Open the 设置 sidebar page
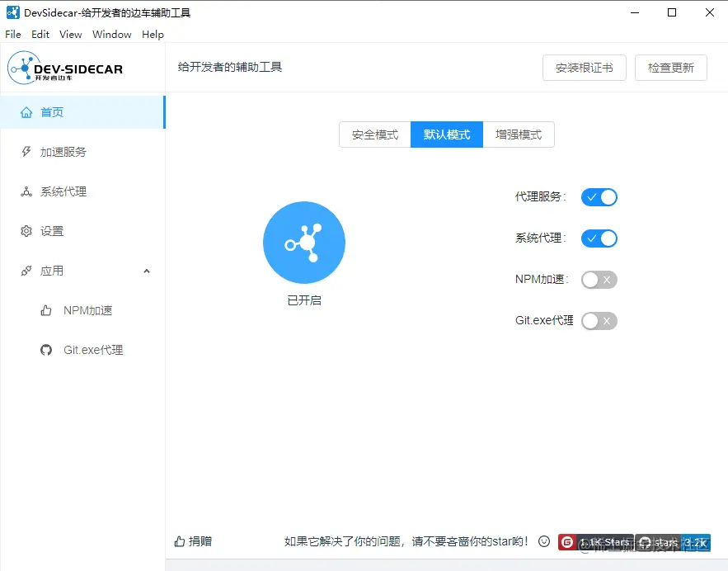The height and width of the screenshot is (571, 728). (82, 231)
